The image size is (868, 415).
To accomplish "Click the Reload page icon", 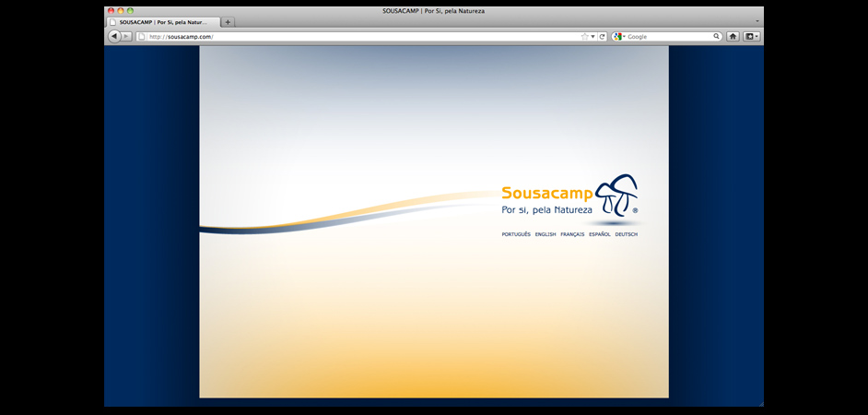I will click(602, 36).
